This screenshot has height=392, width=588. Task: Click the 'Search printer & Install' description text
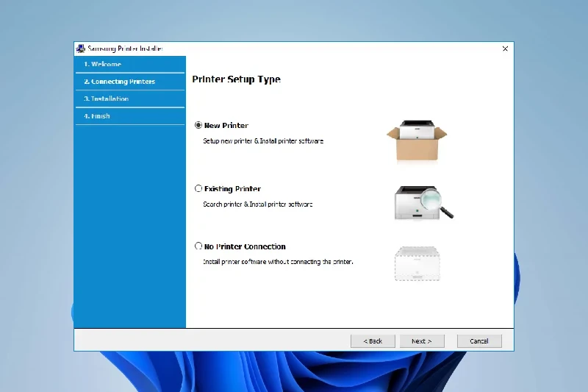click(x=257, y=204)
